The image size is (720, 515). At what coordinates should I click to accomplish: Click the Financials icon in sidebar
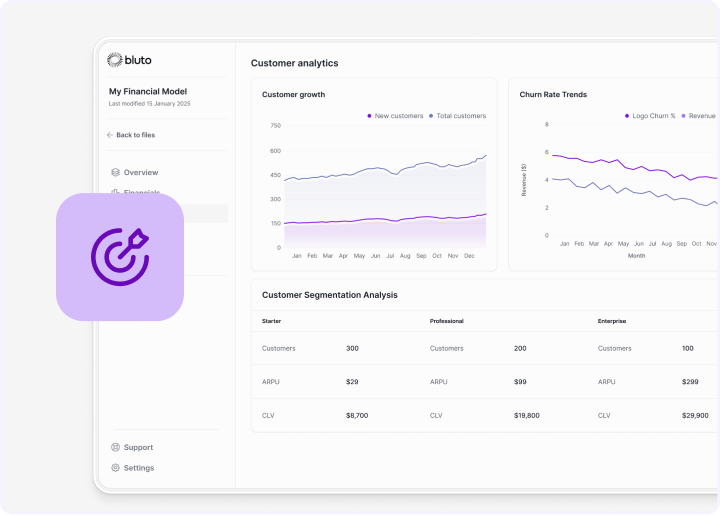(116, 192)
